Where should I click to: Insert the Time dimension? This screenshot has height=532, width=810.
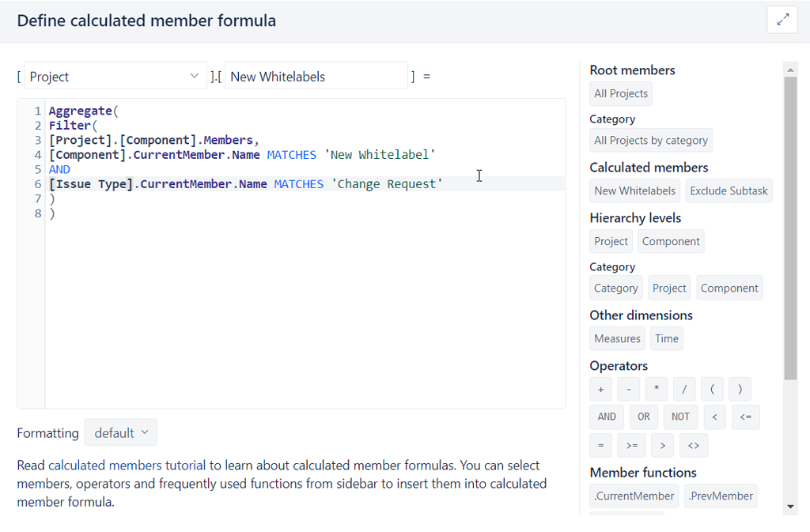tap(666, 338)
